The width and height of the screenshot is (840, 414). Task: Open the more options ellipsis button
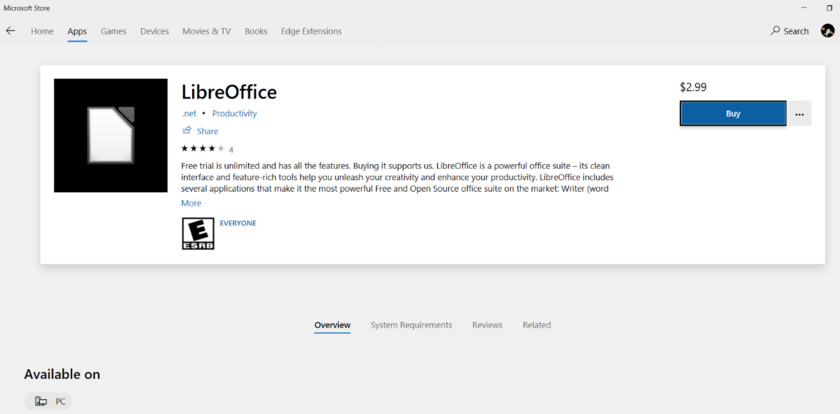(x=799, y=114)
